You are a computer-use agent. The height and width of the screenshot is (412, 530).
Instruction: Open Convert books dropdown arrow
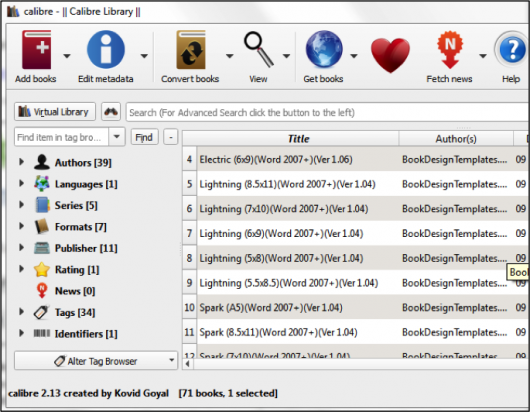pyautogui.click(x=230, y=56)
